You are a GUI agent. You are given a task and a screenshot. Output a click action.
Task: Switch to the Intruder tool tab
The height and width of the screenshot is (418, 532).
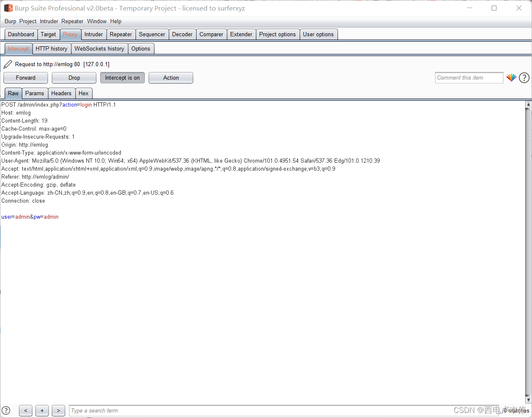[93, 35]
